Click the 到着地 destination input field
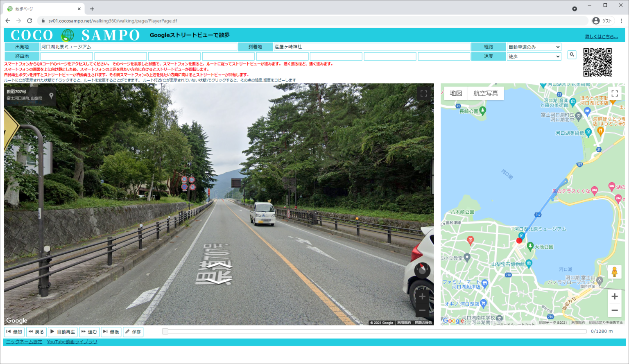 [x=372, y=47]
